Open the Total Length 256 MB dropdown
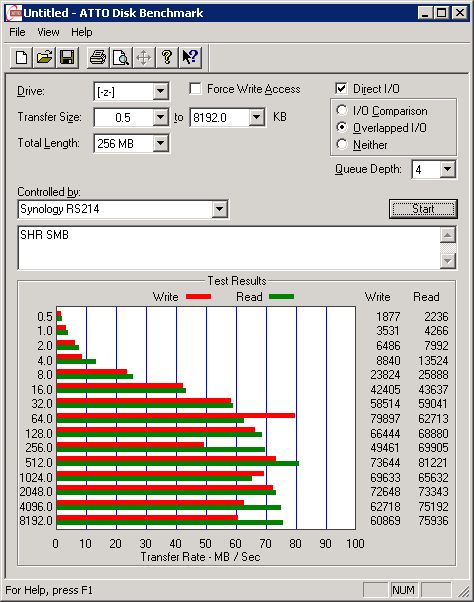This screenshot has width=474, height=602. (160, 143)
